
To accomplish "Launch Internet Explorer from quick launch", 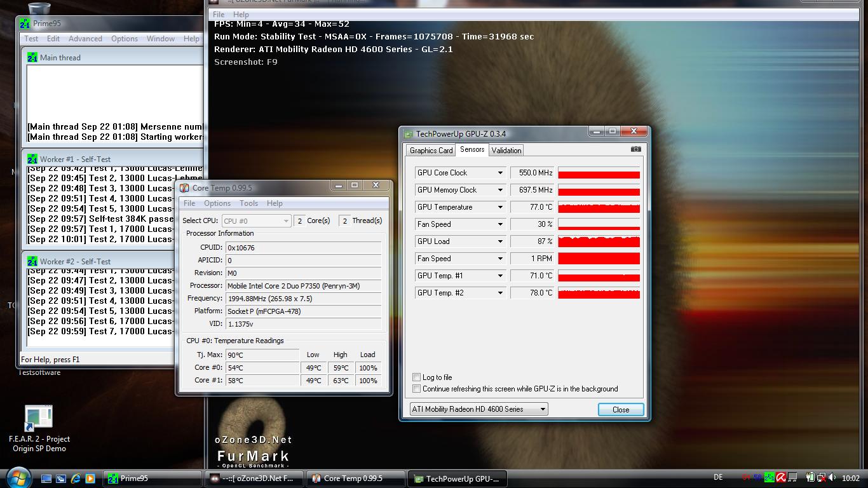I will [x=76, y=478].
